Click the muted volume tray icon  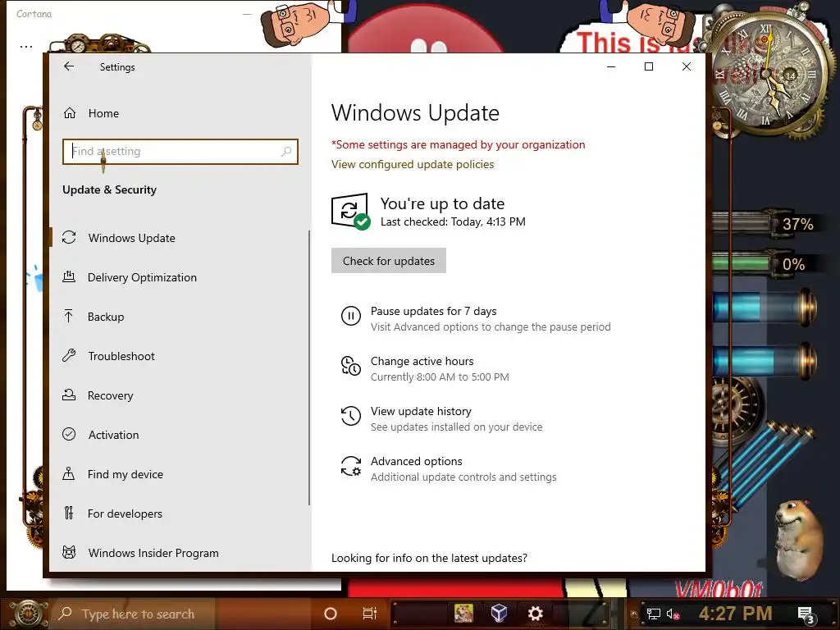click(673, 614)
